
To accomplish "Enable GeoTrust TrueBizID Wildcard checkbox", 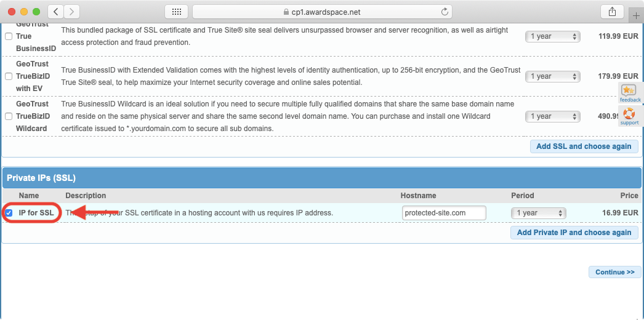I will pos(9,116).
